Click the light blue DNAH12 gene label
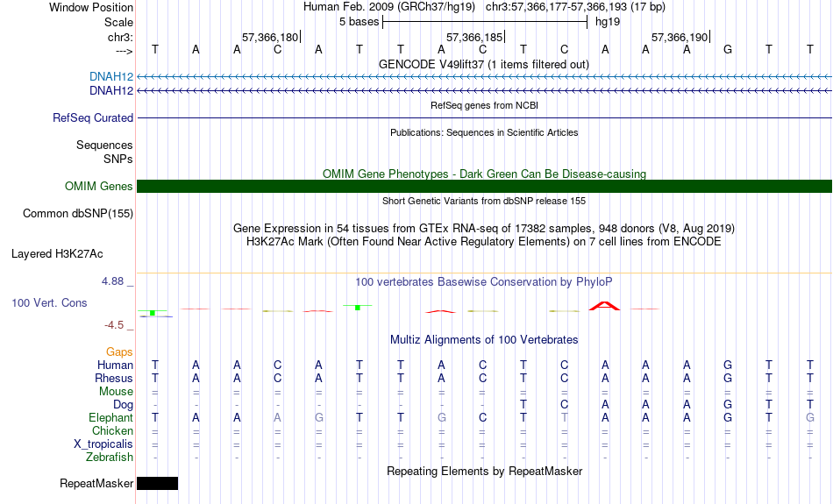This screenshot has width=833, height=504. tap(111, 77)
